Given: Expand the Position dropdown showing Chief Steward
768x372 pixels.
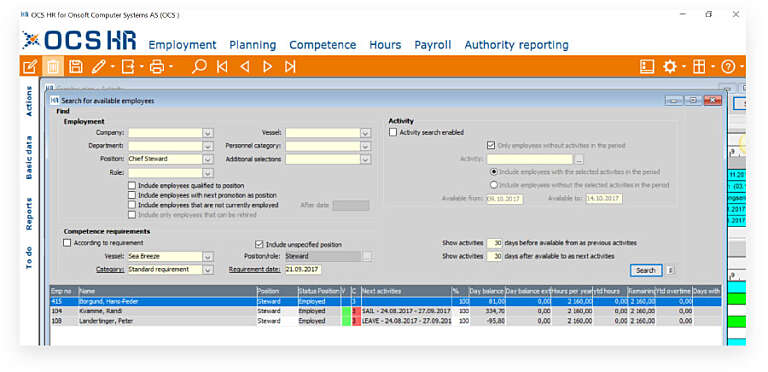Looking at the screenshot, I should tap(208, 159).
